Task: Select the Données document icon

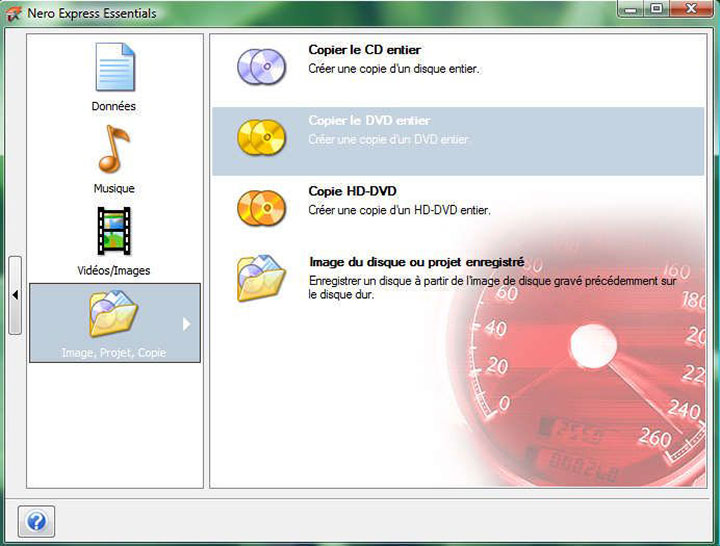Action: [115, 67]
